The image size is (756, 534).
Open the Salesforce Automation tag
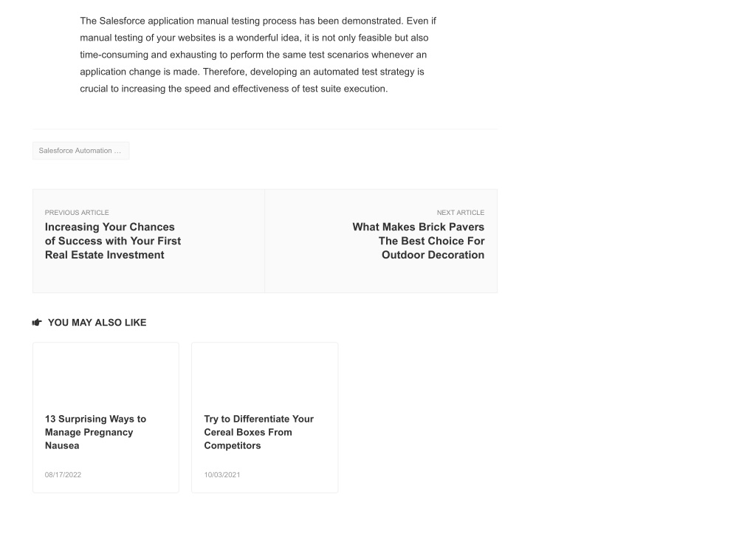(x=80, y=151)
